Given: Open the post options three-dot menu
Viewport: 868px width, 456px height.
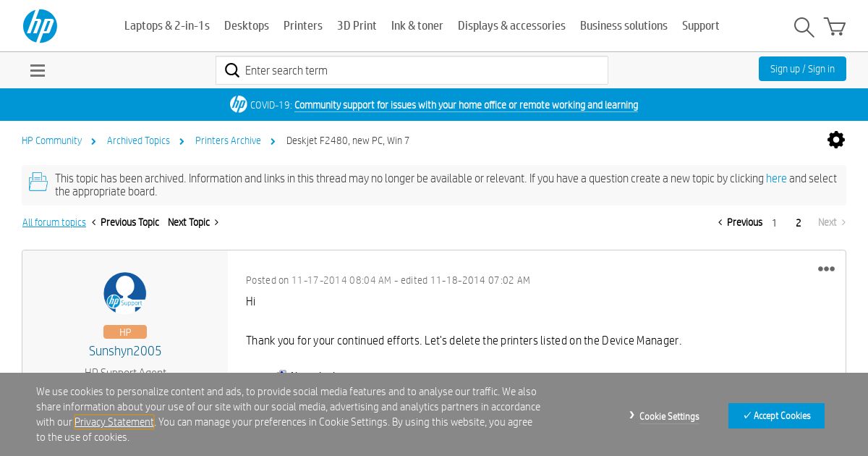Looking at the screenshot, I should pos(826,269).
